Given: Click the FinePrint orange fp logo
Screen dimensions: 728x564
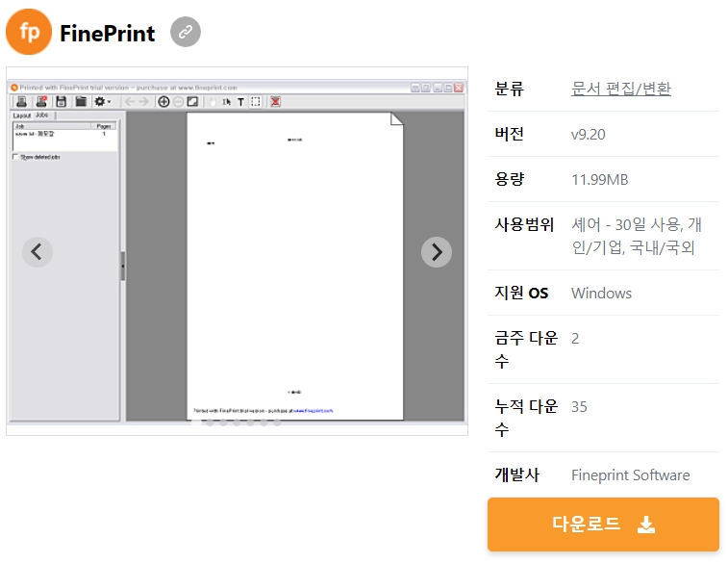Looking at the screenshot, I should point(29,32).
